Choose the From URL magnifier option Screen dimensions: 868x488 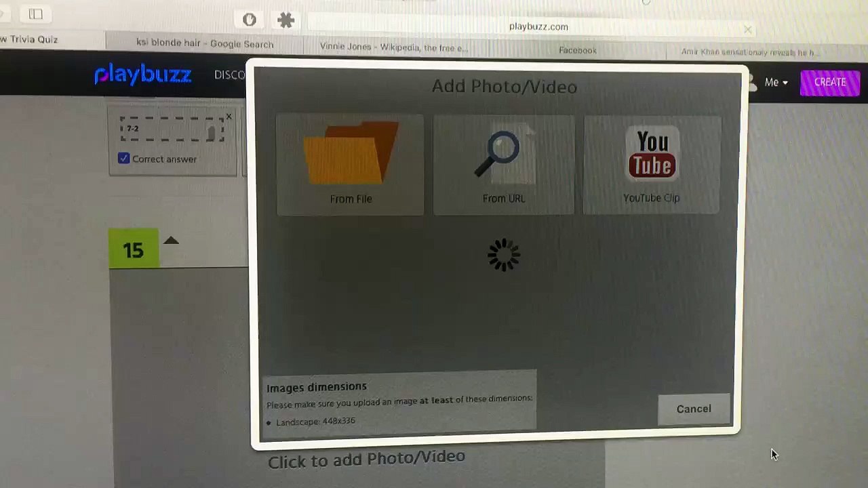pyautogui.click(x=504, y=164)
